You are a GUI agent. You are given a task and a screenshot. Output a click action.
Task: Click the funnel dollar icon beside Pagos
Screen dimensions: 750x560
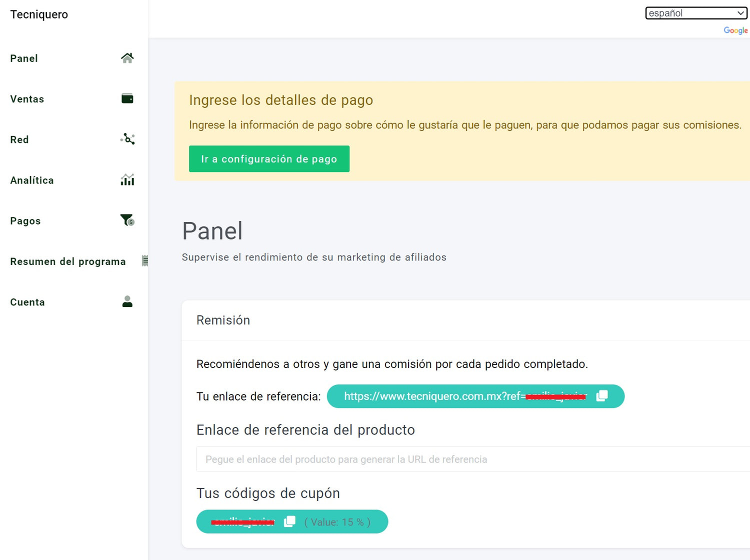pyautogui.click(x=127, y=220)
